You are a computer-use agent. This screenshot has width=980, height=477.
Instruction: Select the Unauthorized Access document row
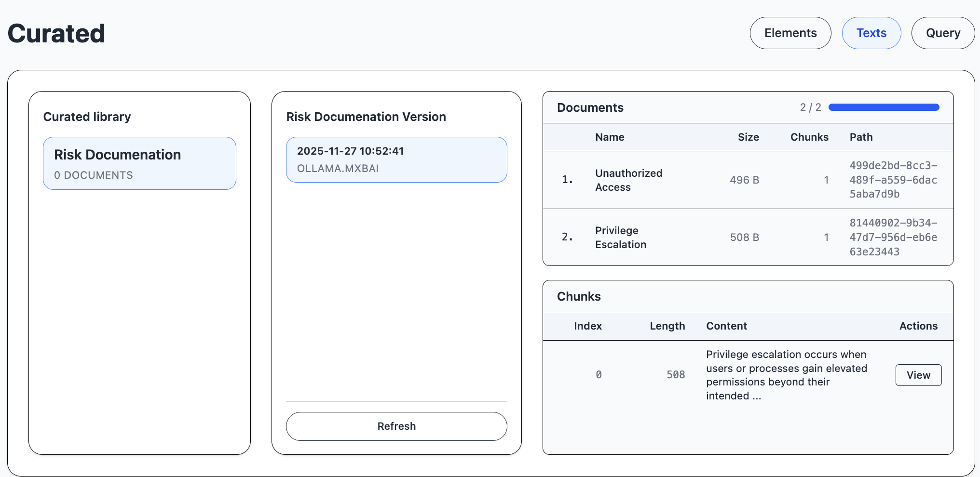click(x=628, y=180)
